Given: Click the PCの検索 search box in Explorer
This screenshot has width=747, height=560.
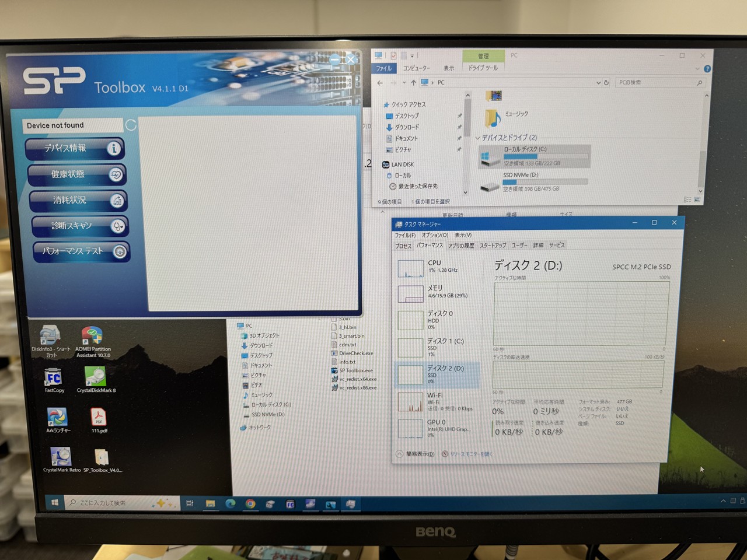Looking at the screenshot, I should pos(655,83).
